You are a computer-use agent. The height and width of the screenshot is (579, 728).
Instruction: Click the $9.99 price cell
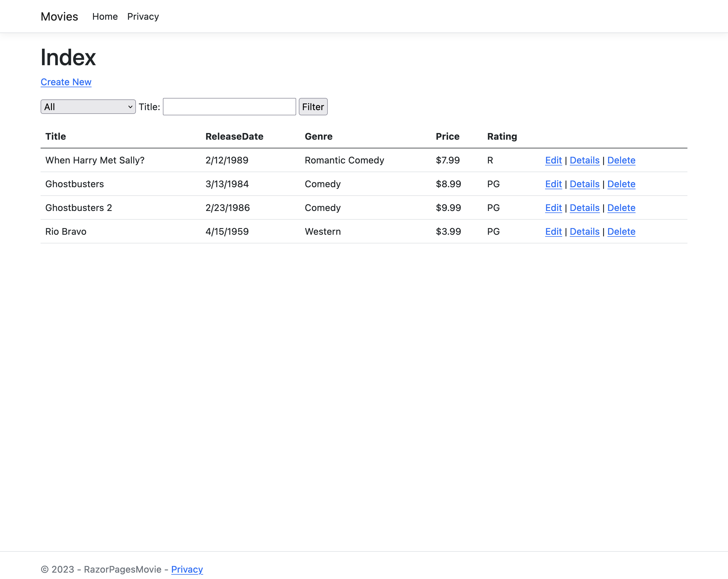tap(448, 207)
